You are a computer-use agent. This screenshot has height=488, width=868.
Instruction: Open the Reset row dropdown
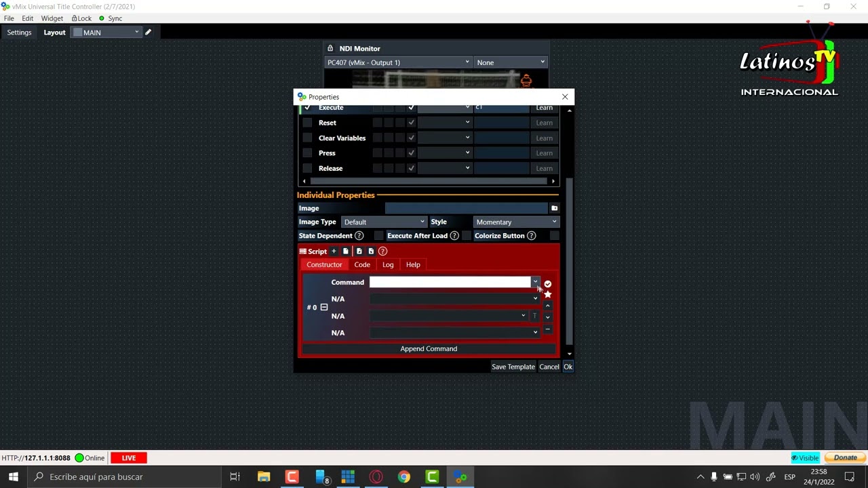pyautogui.click(x=444, y=123)
